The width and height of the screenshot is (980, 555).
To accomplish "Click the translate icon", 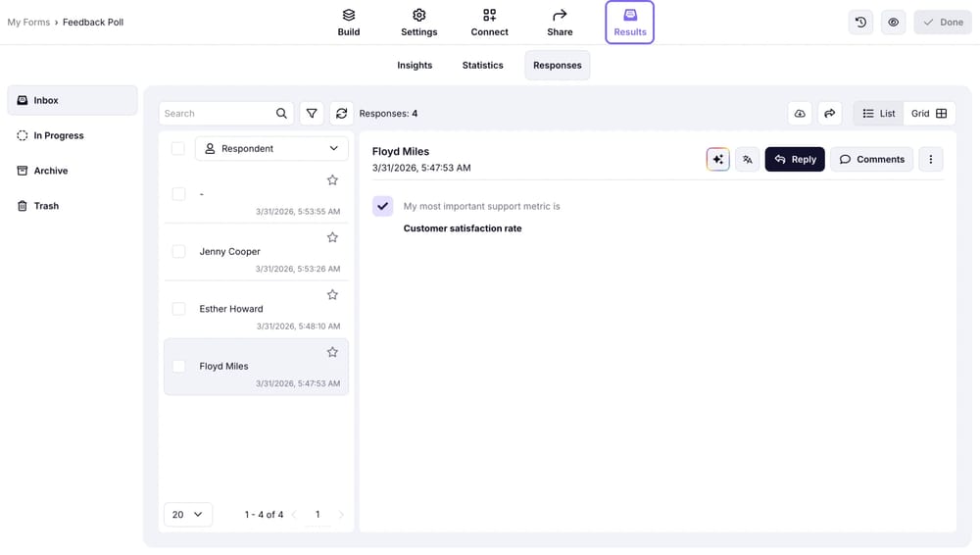I will coord(747,159).
